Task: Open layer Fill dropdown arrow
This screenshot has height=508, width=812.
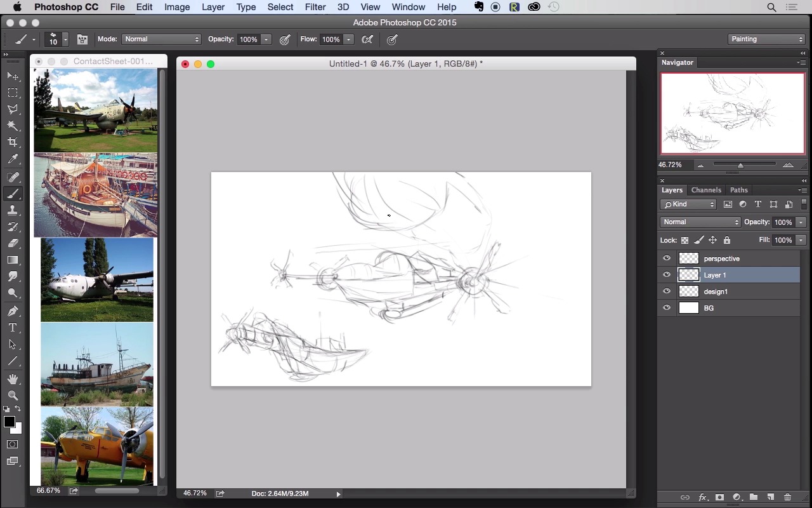Action: click(801, 240)
